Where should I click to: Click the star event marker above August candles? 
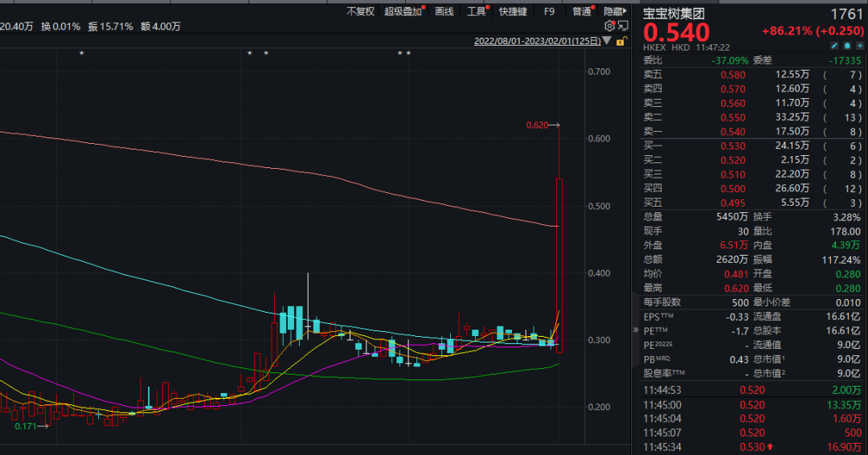(82, 53)
